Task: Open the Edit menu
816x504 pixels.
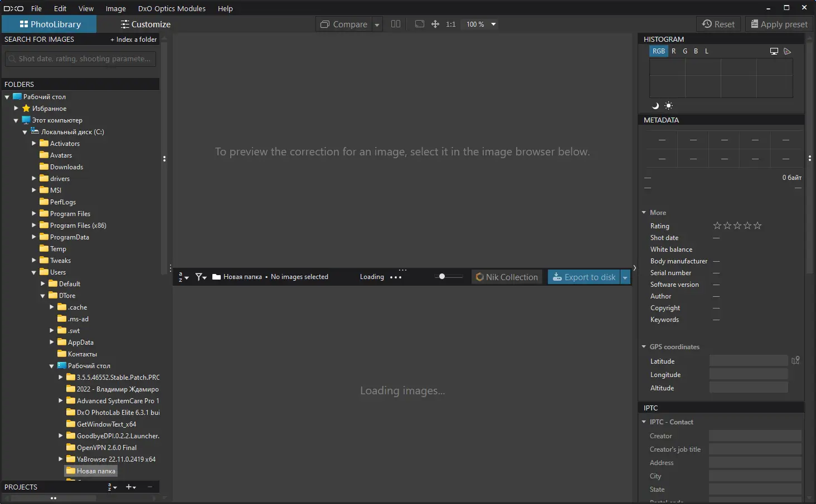Action: pos(60,8)
